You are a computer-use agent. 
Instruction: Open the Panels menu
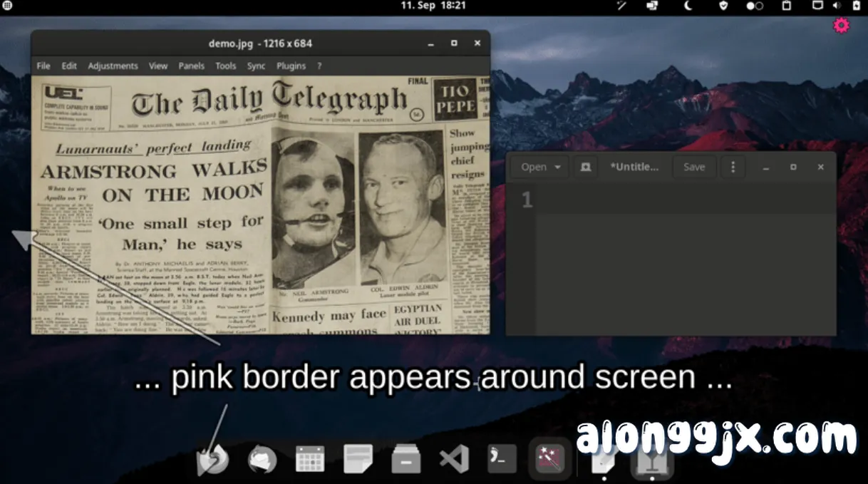click(x=191, y=66)
